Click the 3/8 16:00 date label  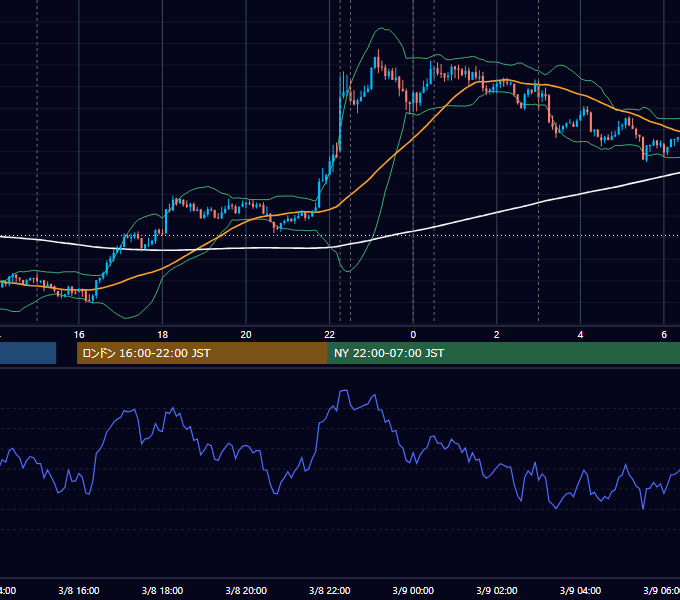click(79, 590)
